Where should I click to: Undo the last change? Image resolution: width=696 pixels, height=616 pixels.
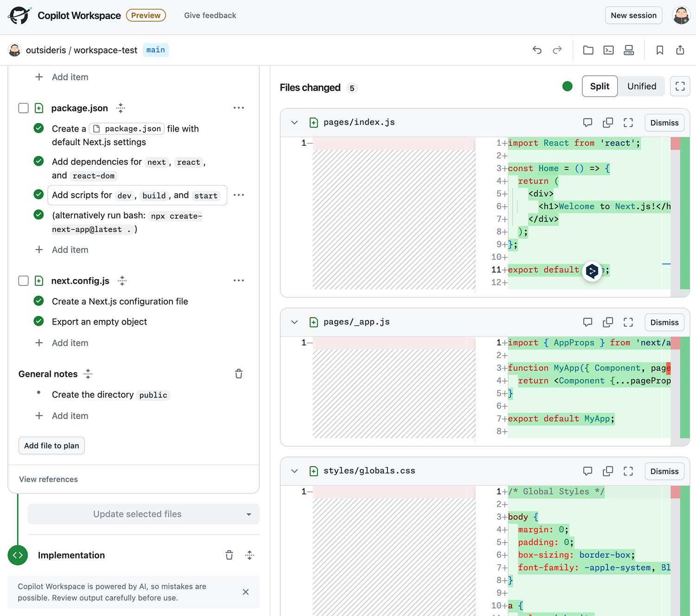click(537, 50)
